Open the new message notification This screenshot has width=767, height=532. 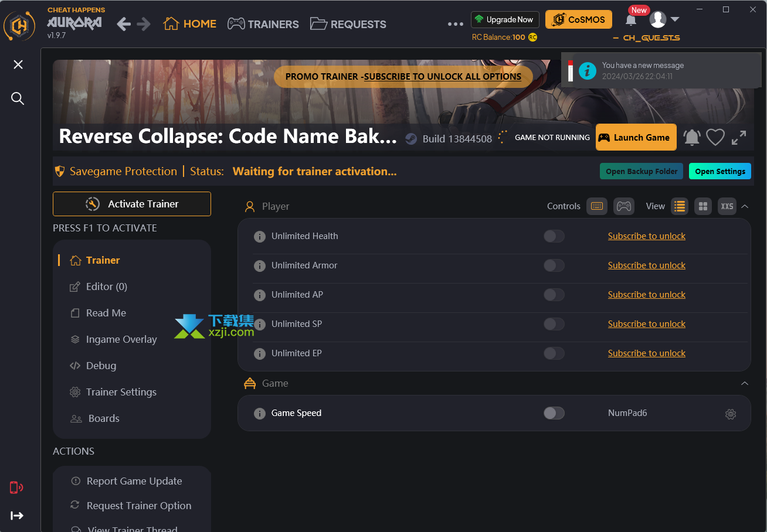[x=661, y=70]
